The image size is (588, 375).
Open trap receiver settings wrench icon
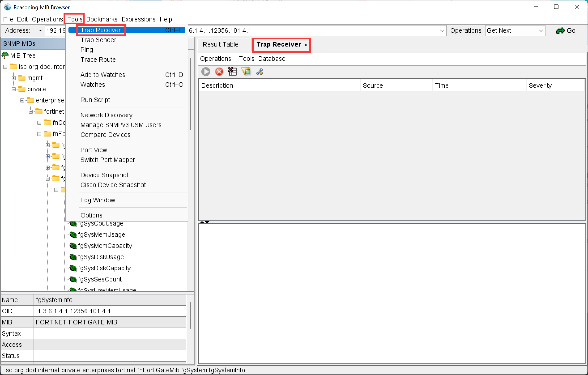[259, 72]
